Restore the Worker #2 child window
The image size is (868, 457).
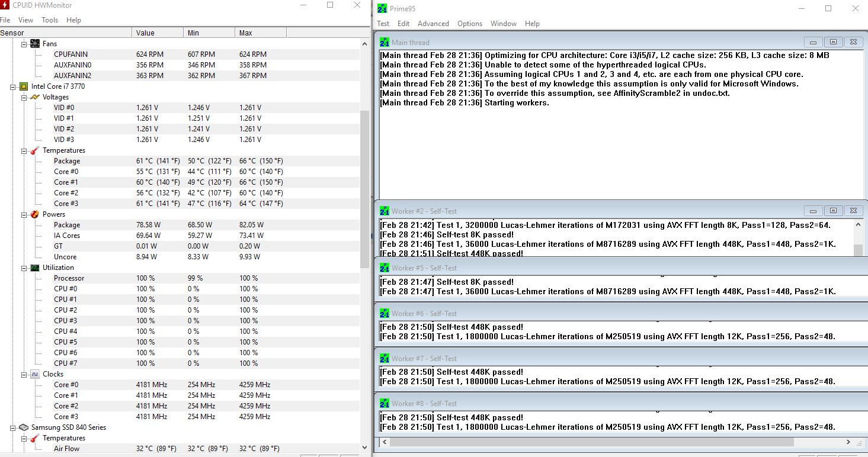833,211
